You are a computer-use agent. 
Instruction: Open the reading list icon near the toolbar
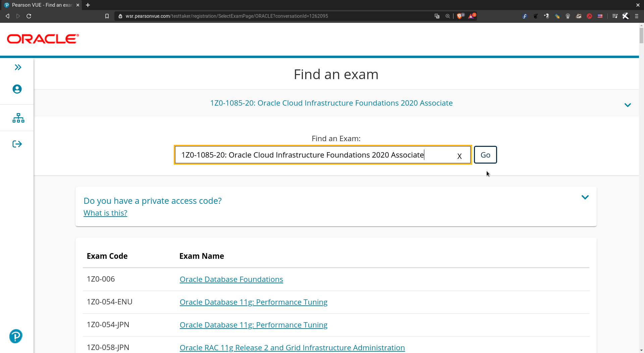coord(614,16)
